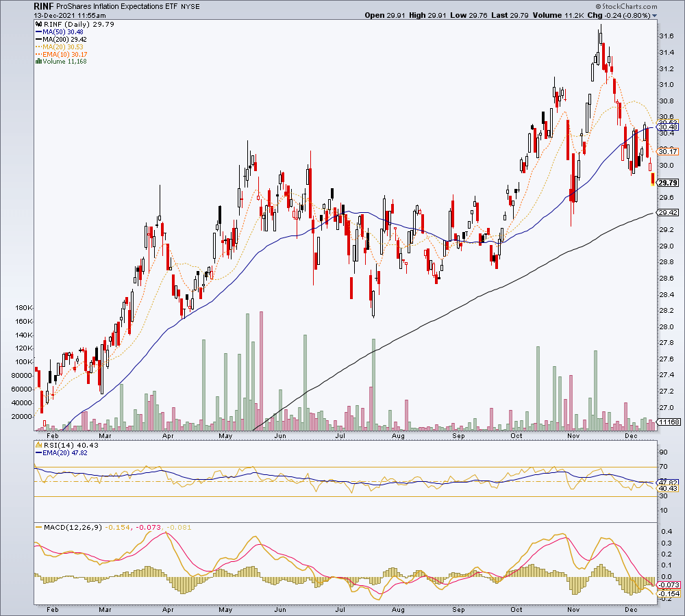Open the StockCharts.com copyright link

point(626,6)
